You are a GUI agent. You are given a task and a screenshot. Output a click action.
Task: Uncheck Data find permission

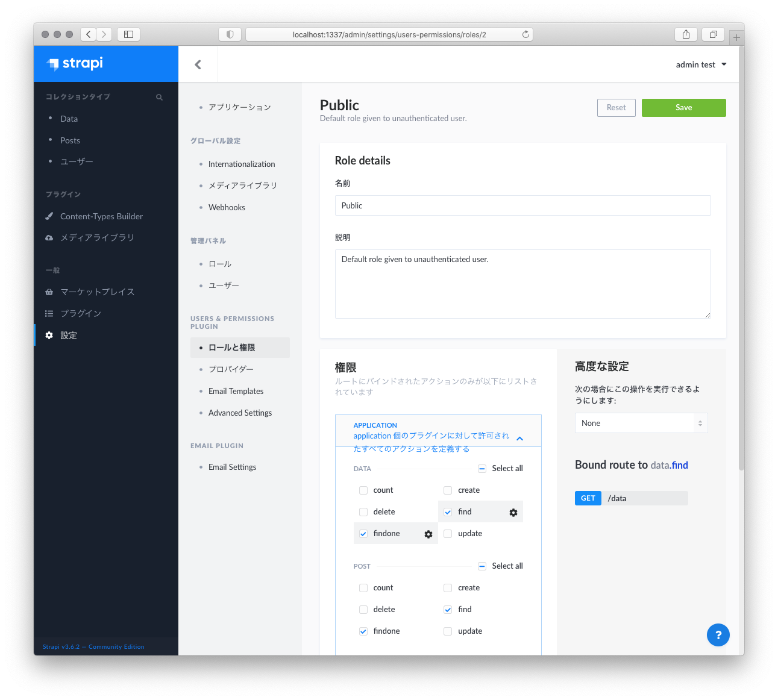pyautogui.click(x=448, y=512)
